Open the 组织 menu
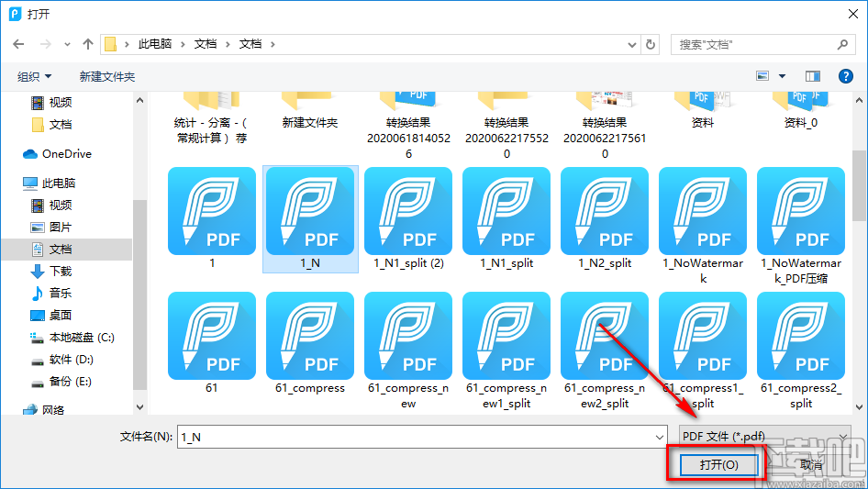Image resolution: width=868 pixels, height=489 pixels. point(34,76)
